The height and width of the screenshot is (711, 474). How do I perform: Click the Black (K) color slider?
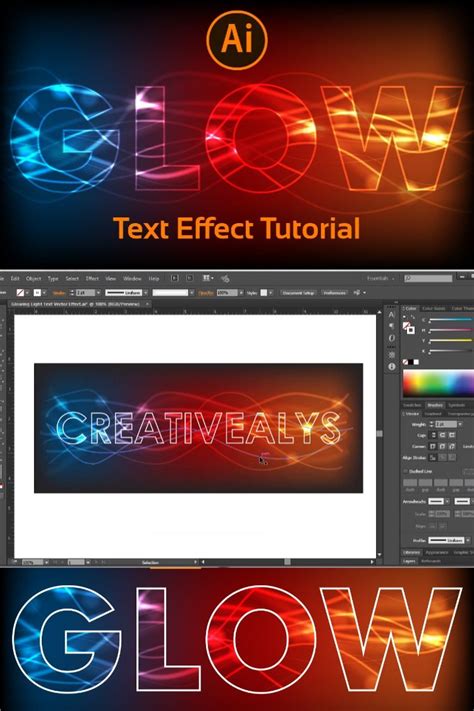[x=450, y=351]
